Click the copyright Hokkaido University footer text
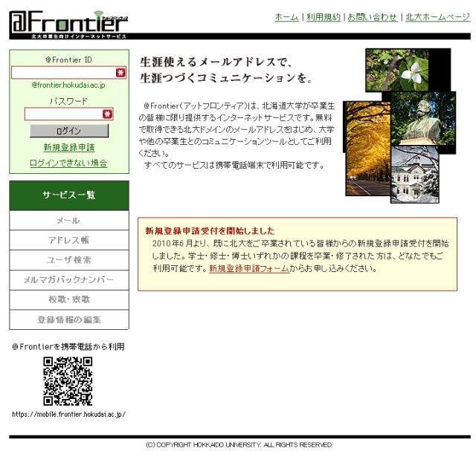 pyautogui.click(x=239, y=445)
